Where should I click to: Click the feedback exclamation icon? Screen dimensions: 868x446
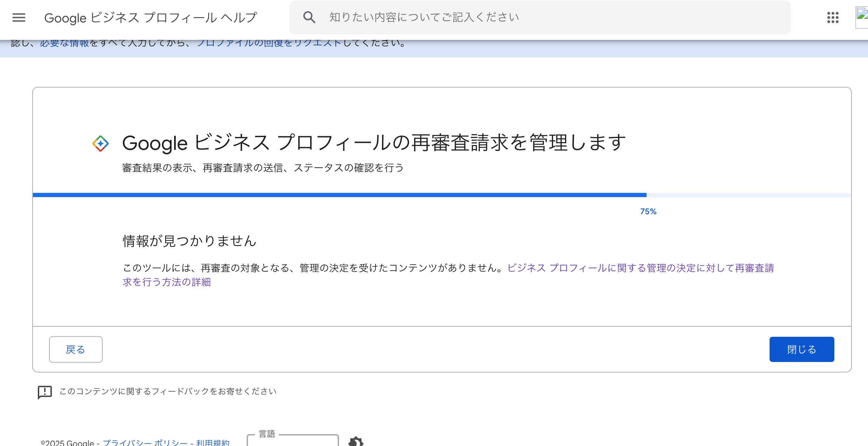tap(45, 392)
